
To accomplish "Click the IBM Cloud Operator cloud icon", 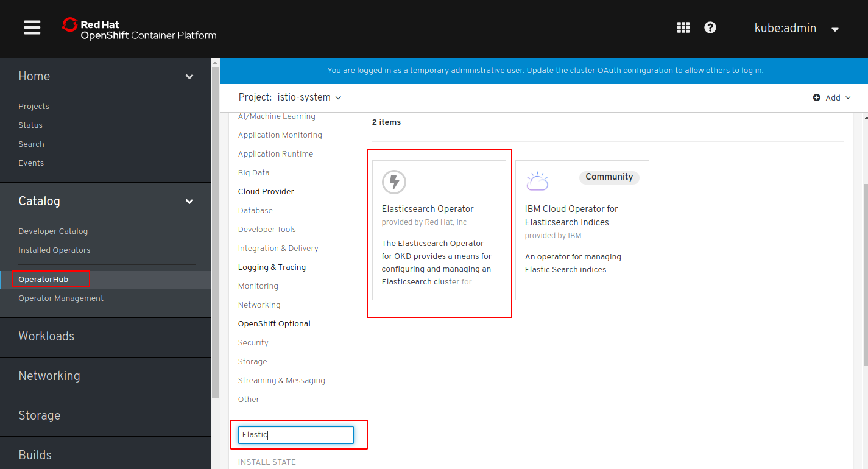I will (537, 181).
